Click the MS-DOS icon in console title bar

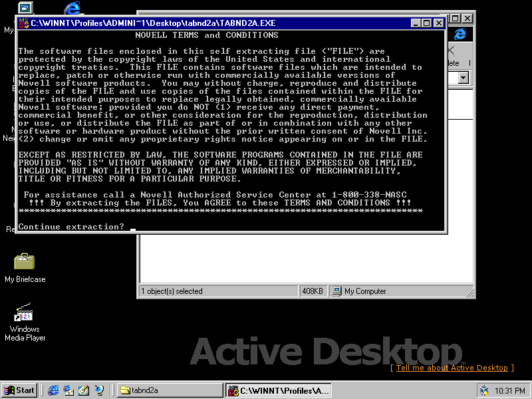click(x=24, y=23)
